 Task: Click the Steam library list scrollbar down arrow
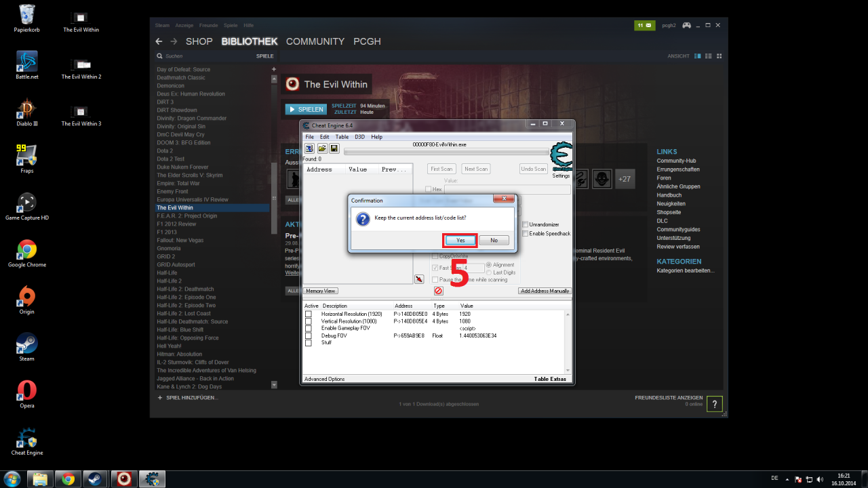coord(274,384)
